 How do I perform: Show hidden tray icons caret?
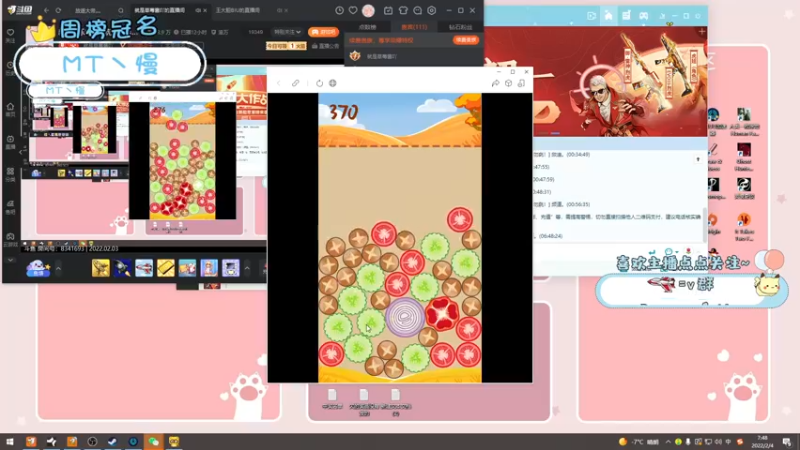667,442
